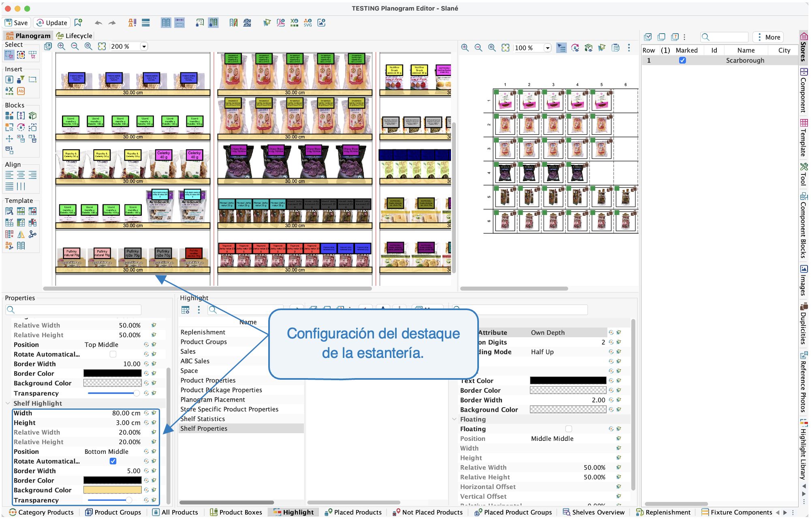Screen dimensions: 812x519
Task: Uncheck Rotate Automatically under Shelf Highlight
Action: click(113, 461)
